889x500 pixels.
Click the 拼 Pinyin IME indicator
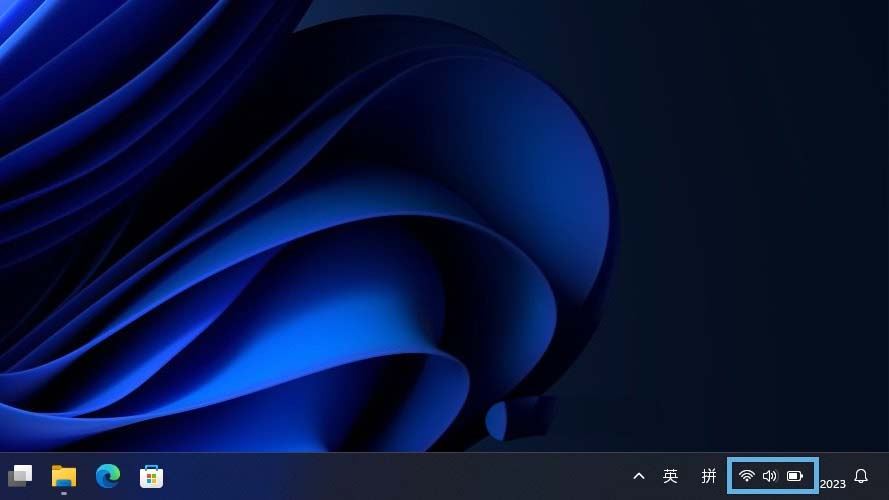(x=709, y=476)
